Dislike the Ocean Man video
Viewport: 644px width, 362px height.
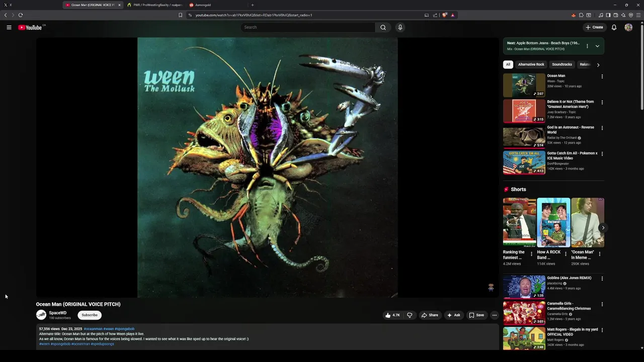click(x=410, y=315)
